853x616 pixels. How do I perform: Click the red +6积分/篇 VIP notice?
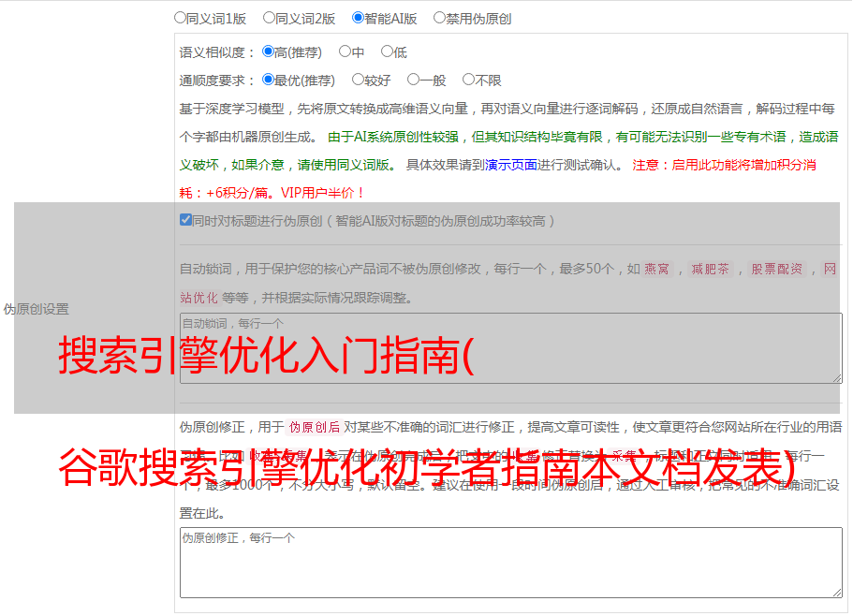point(272,193)
